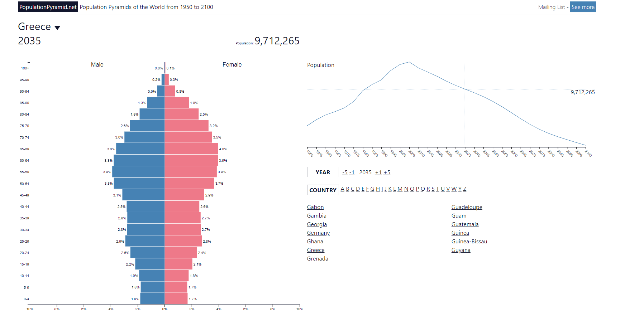
Task: Open the Gambia country link
Action: click(x=317, y=216)
